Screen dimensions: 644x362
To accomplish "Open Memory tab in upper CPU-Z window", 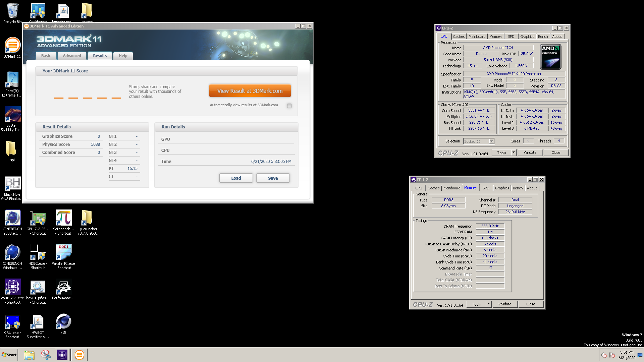I will pyautogui.click(x=495, y=37).
